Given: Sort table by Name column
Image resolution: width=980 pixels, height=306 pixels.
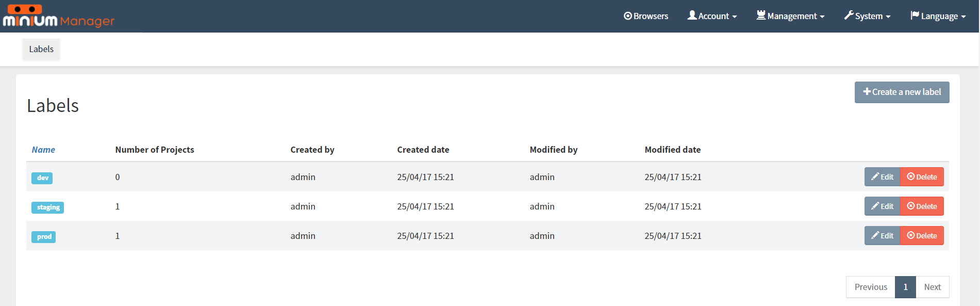Looking at the screenshot, I should [43, 150].
